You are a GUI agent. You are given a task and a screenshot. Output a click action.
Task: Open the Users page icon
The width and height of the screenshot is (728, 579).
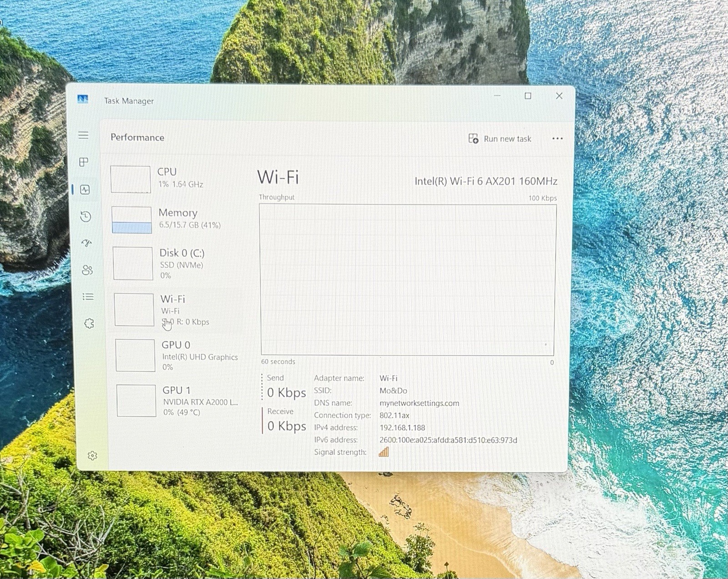87,270
